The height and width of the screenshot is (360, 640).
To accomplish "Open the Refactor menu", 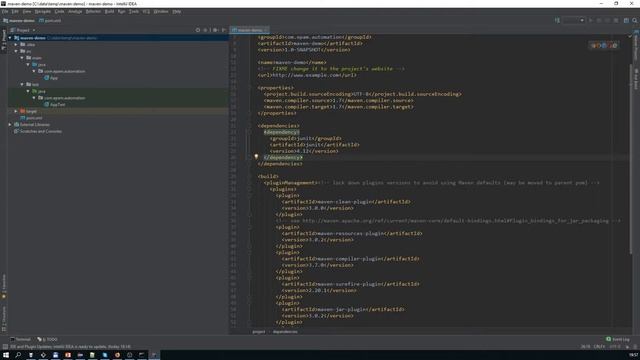I will 93,11.
